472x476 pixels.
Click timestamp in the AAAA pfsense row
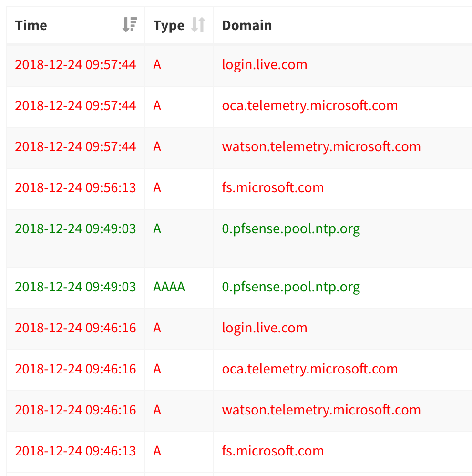coord(75,287)
